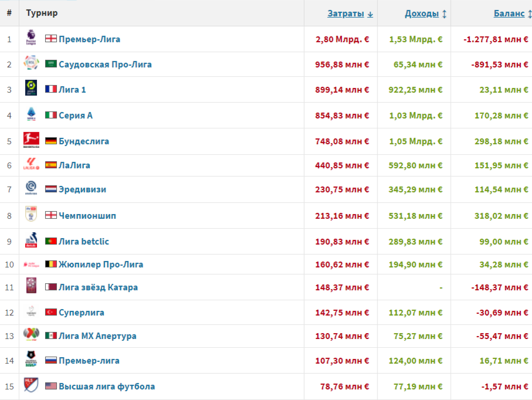Select the France flag beside Лига 1
Image resolution: width=532 pixels, height=400 pixels.
point(51,89)
